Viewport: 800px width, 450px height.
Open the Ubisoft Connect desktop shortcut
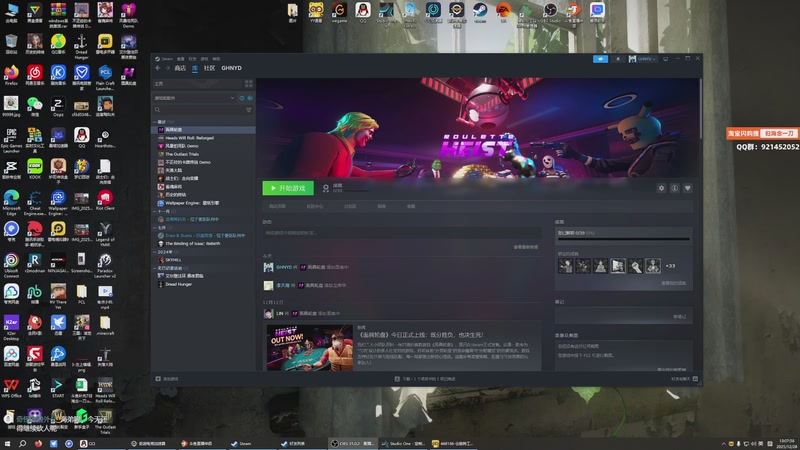11,265
